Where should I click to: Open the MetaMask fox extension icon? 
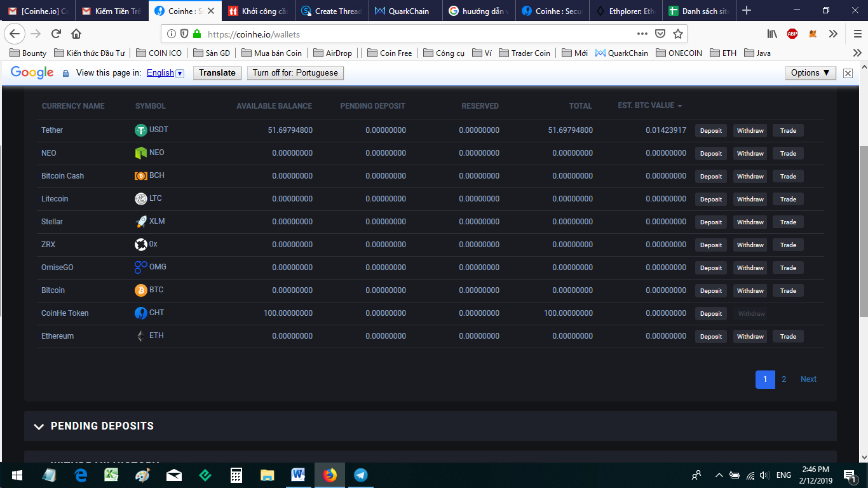pos(813,34)
